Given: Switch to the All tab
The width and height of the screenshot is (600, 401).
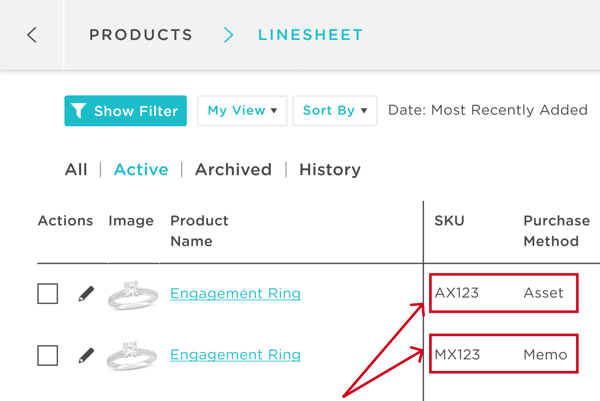Looking at the screenshot, I should 76,169.
